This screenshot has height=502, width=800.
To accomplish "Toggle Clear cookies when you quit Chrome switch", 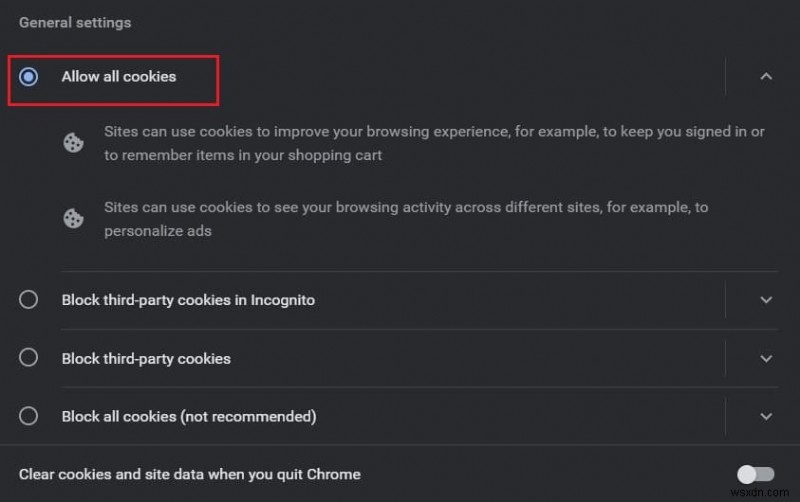I will click(x=756, y=474).
